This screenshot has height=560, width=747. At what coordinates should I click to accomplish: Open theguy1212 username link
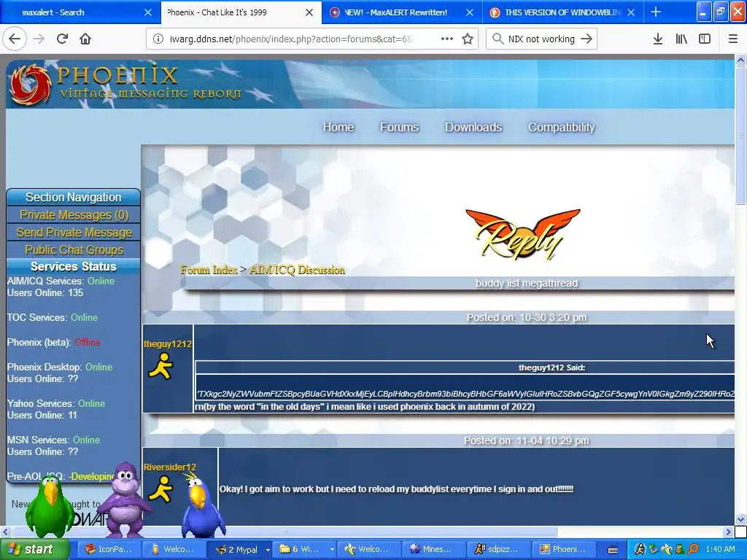(168, 344)
